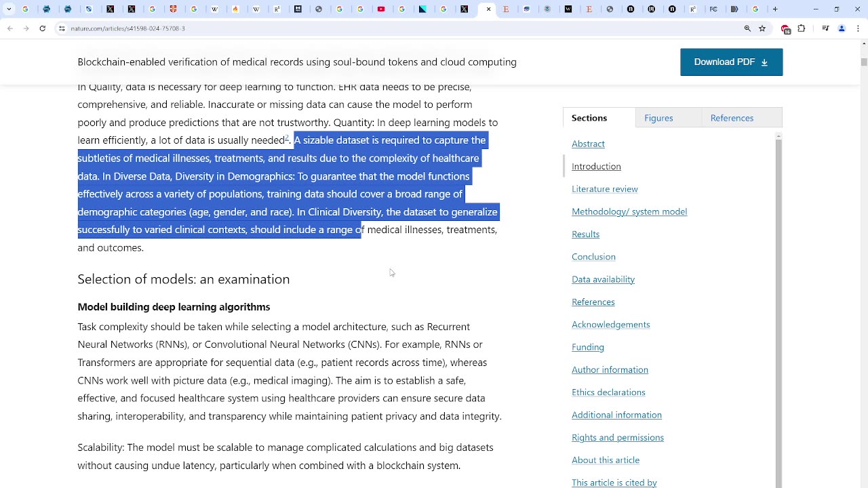Image resolution: width=868 pixels, height=488 pixels.
Task: Open the Literature review section link
Action: click(x=605, y=189)
